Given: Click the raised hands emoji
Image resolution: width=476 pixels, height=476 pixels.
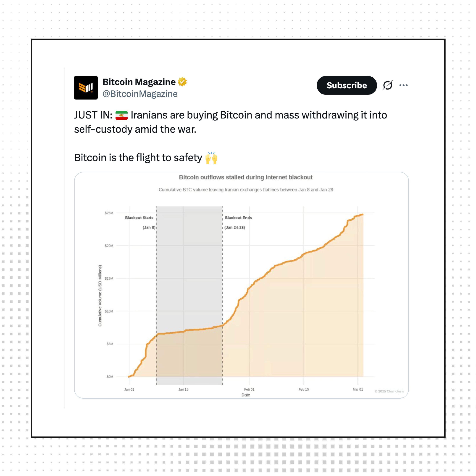Looking at the screenshot, I should point(211,158).
